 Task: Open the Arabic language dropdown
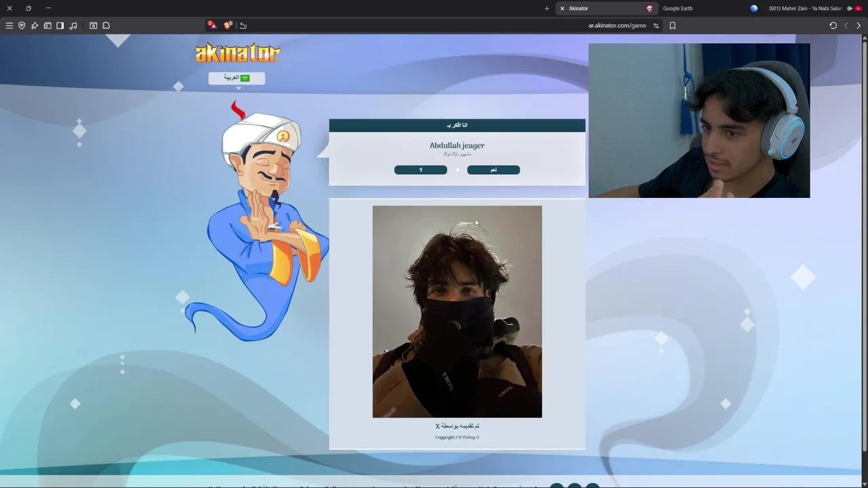(x=237, y=78)
